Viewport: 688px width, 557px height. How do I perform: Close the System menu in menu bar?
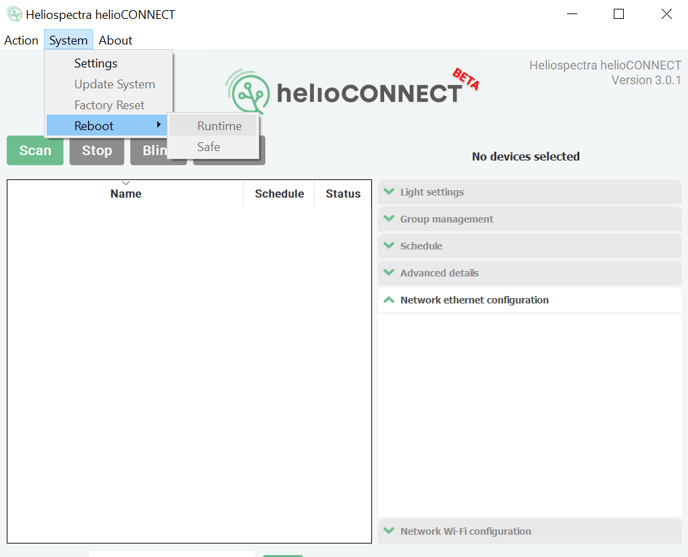tap(68, 40)
